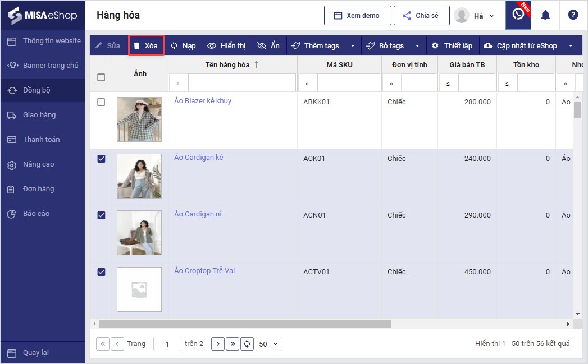Expand the Hà user account menu
The width and height of the screenshot is (588, 364).
[x=475, y=16]
